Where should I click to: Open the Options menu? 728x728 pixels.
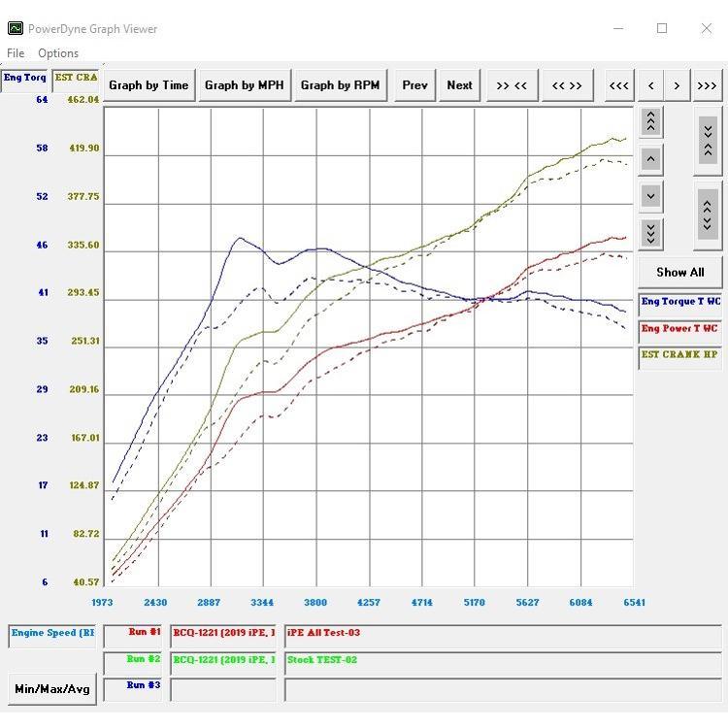tap(58, 53)
